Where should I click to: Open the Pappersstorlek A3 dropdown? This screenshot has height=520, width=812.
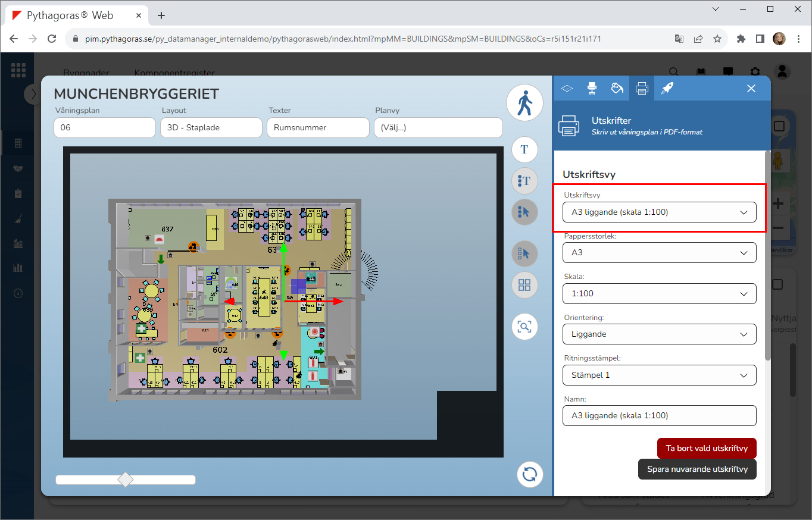(x=659, y=253)
